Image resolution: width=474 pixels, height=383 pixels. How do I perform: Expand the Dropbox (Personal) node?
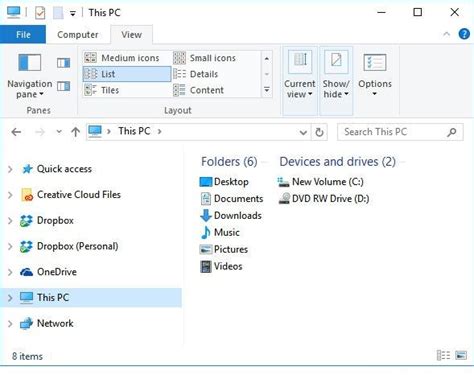coord(10,247)
